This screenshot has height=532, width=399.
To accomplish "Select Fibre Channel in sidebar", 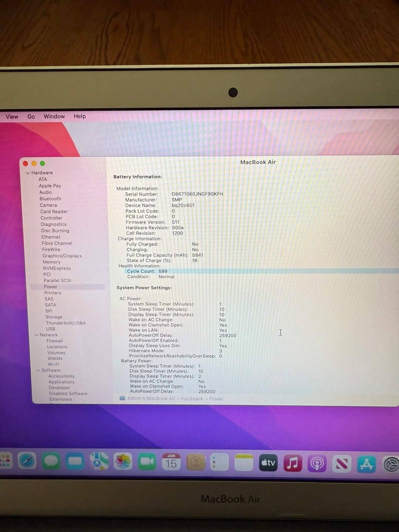I will (57, 243).
